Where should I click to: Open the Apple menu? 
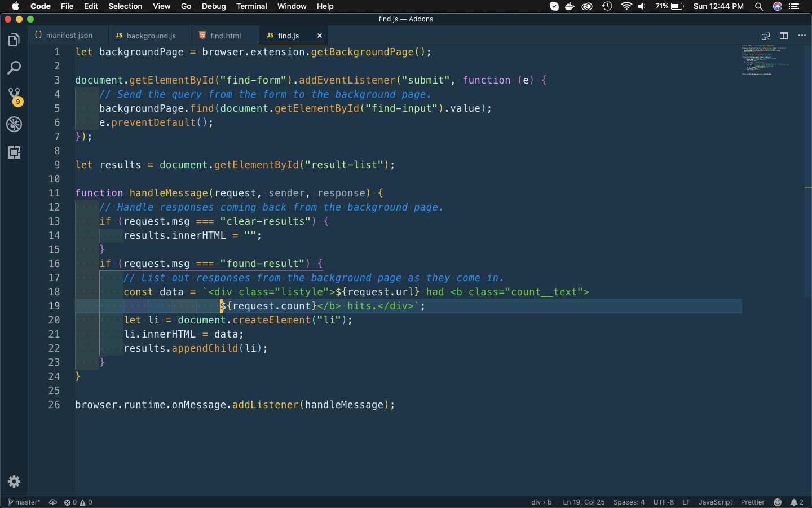pos(15,6)
